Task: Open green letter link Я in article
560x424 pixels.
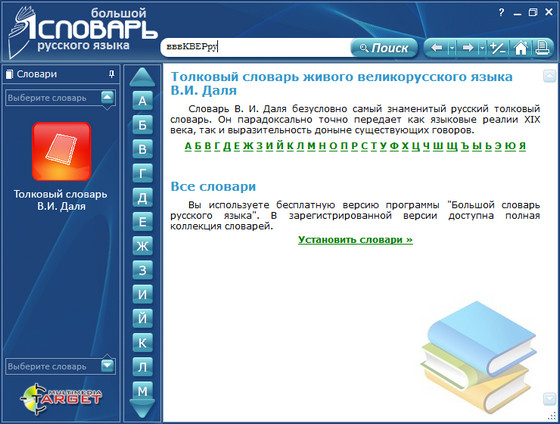Action: [x=522, y=146]
